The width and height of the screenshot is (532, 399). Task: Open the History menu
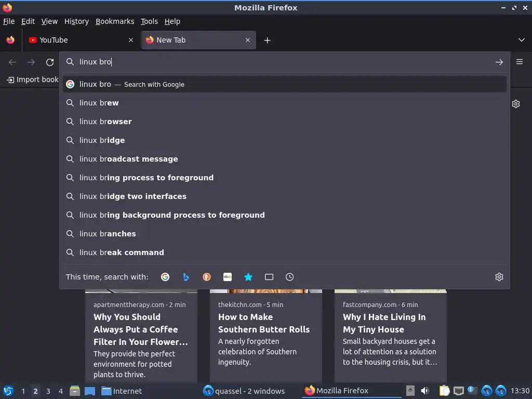[x=76, y=21]
